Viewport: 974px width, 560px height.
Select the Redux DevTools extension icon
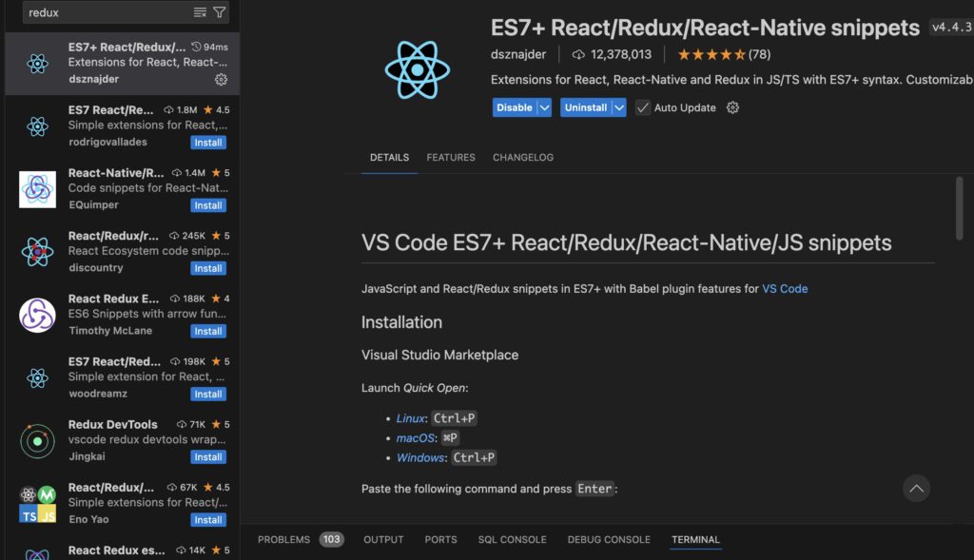tap(37, 440)
